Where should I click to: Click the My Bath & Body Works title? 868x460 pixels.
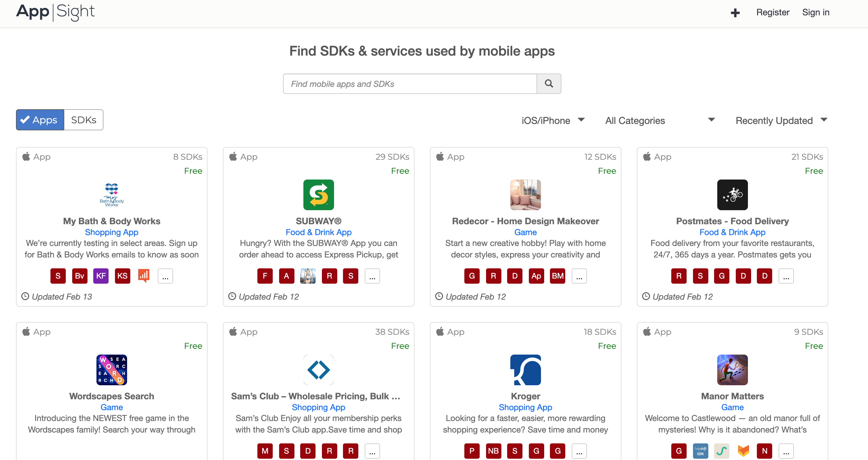(x=111, y=221)
